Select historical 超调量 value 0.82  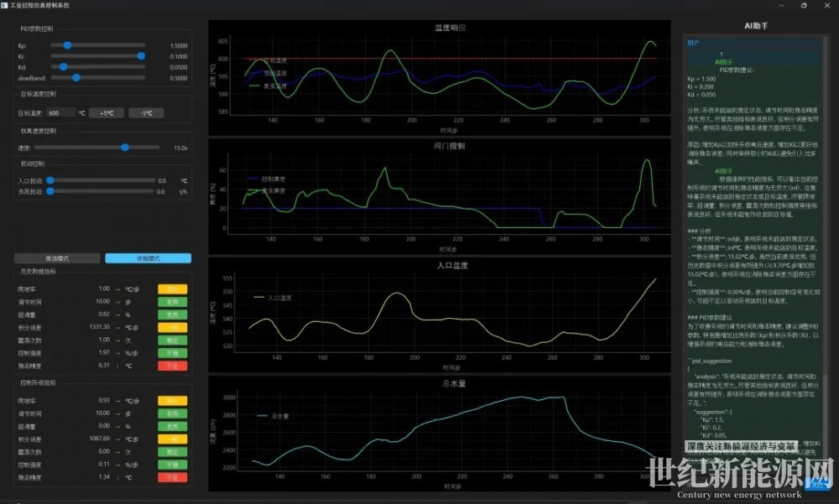[x=104, y=314]
